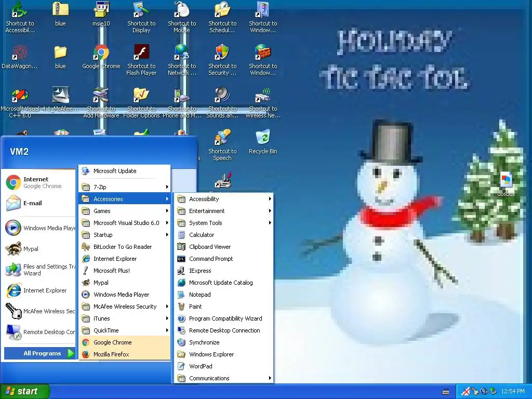
Task: Open Remote Desktop Connection in Accessories
Action: 223,330
